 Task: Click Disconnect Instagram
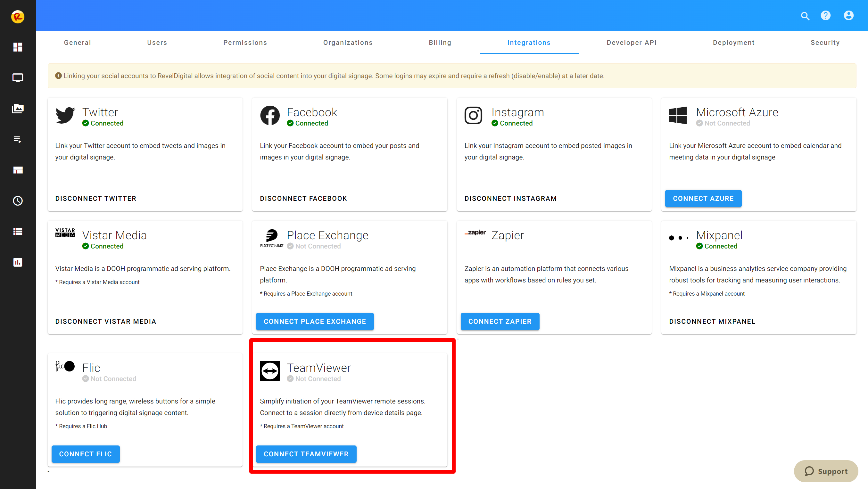(x=510, y=198)
